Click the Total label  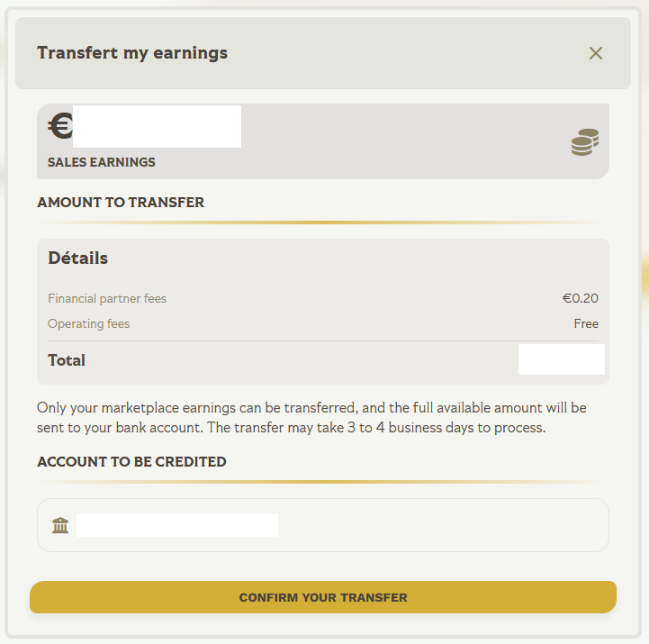pos(67,360)
